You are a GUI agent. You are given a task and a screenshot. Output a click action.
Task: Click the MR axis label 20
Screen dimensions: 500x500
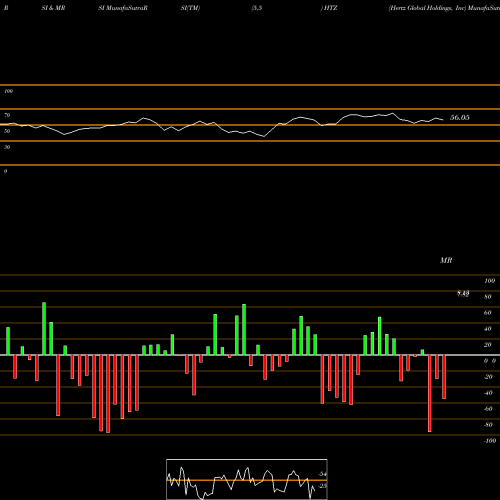click(488, 345)
